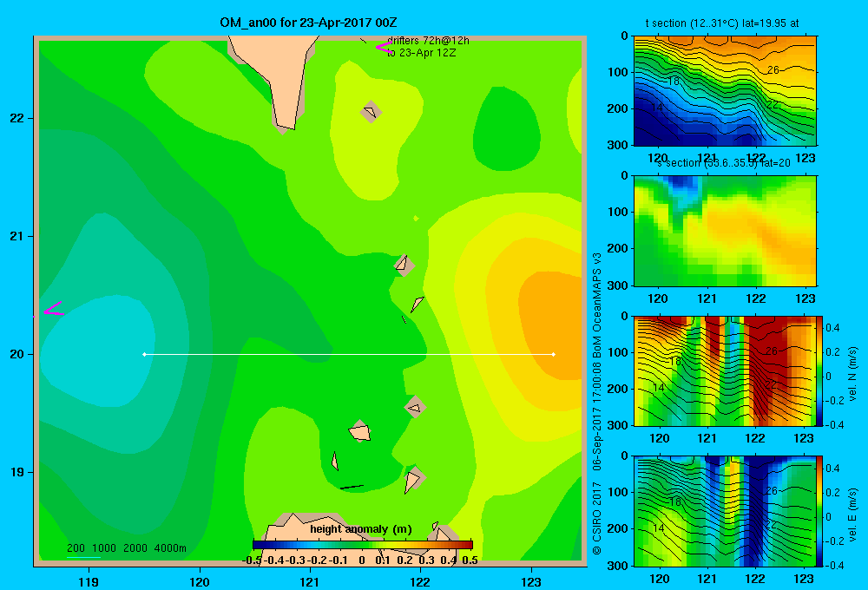Viewport: 868px width, 590px height.
Task: Click latitude label 19 on the map axis
Action: 17,472
